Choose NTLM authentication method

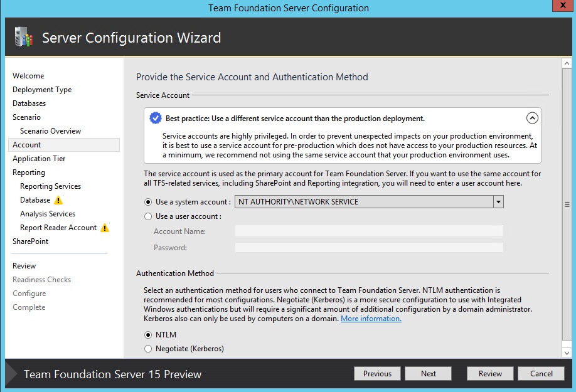coord(148,335)
